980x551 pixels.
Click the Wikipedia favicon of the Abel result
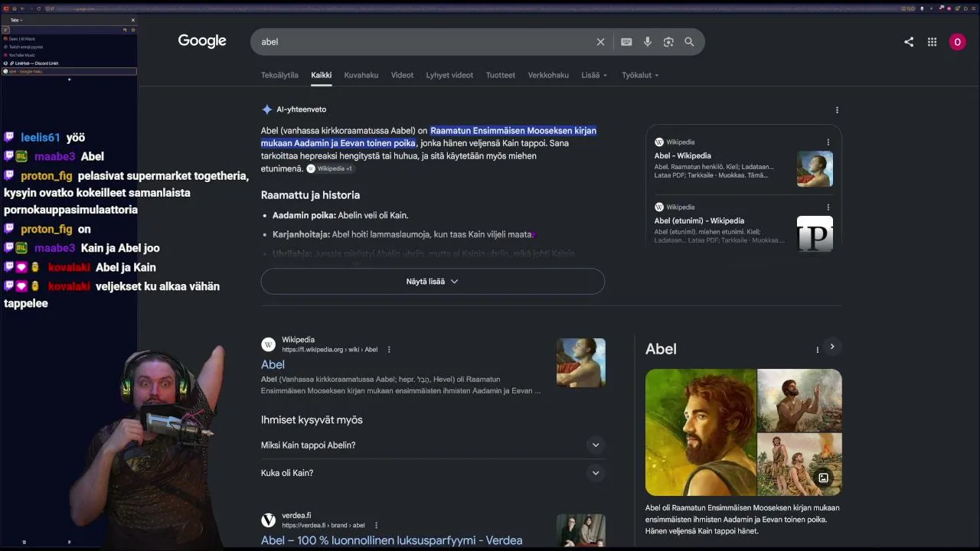pyautogui.click(x=268, y=344)
